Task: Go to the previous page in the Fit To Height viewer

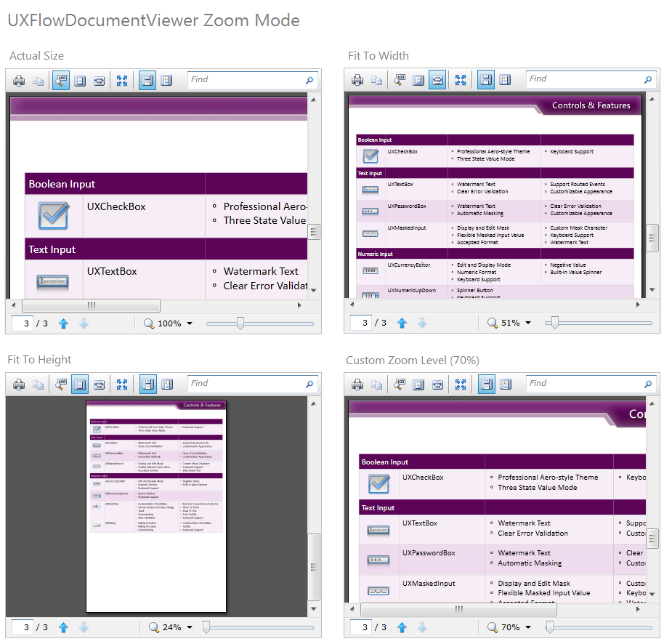Action: (x=63, y=627)
